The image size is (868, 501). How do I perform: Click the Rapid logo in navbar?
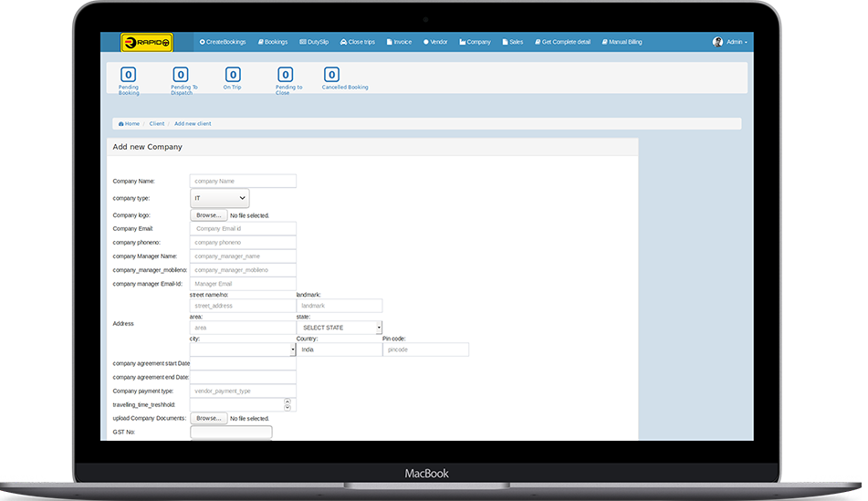147,42
